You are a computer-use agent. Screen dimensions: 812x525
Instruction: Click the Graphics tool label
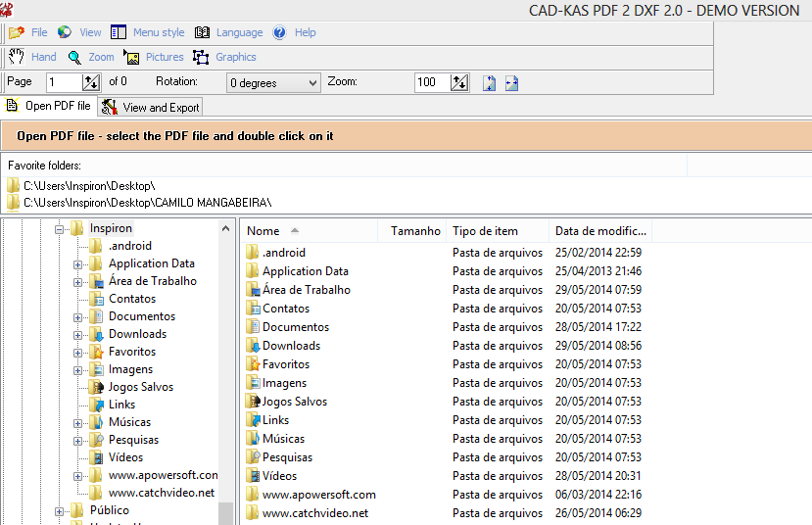[x=236, y=57]
